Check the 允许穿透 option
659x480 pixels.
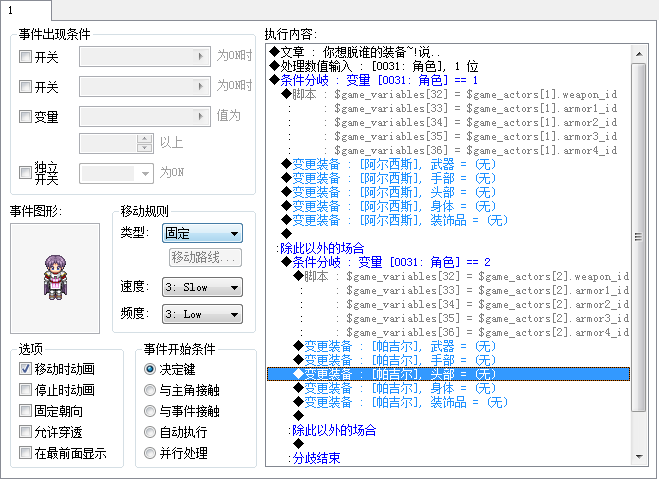coord(25,432)
